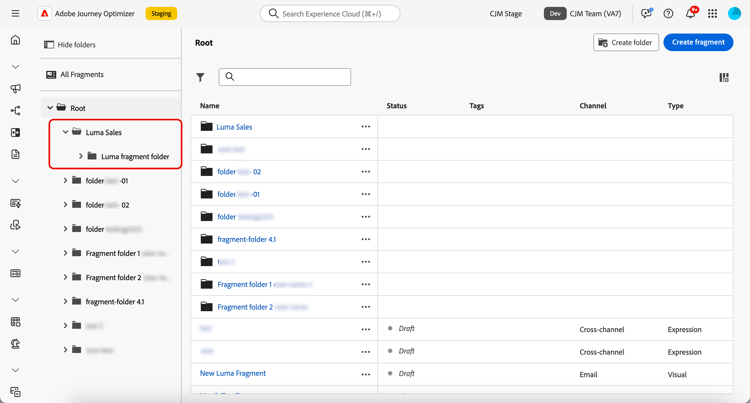Click the Create folder button

[x=626, y=43]
